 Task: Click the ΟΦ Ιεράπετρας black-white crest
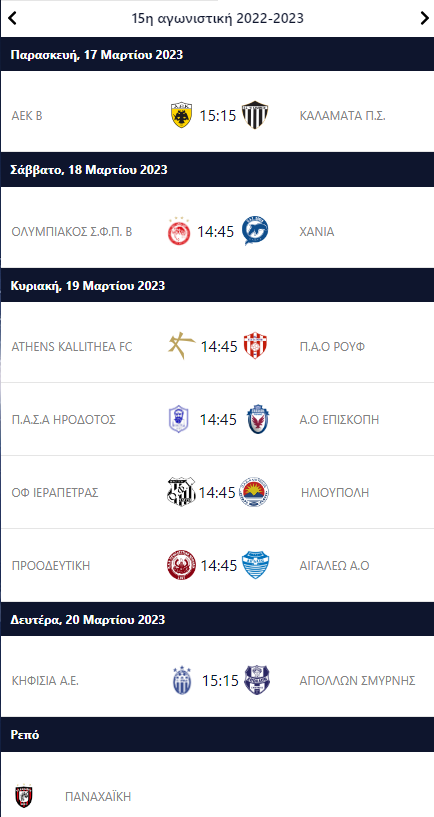181,492
